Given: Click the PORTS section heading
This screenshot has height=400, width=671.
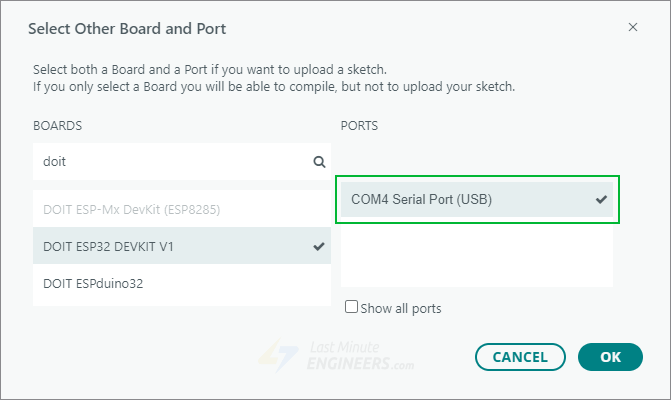Looking at the screenshot, I should click(359, 126).
